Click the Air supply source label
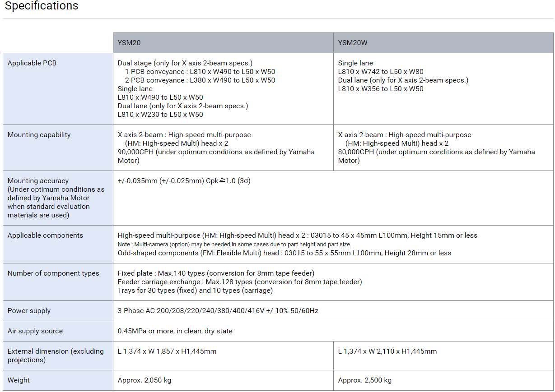Screen dimensions: 555x392 coord(35,331)
